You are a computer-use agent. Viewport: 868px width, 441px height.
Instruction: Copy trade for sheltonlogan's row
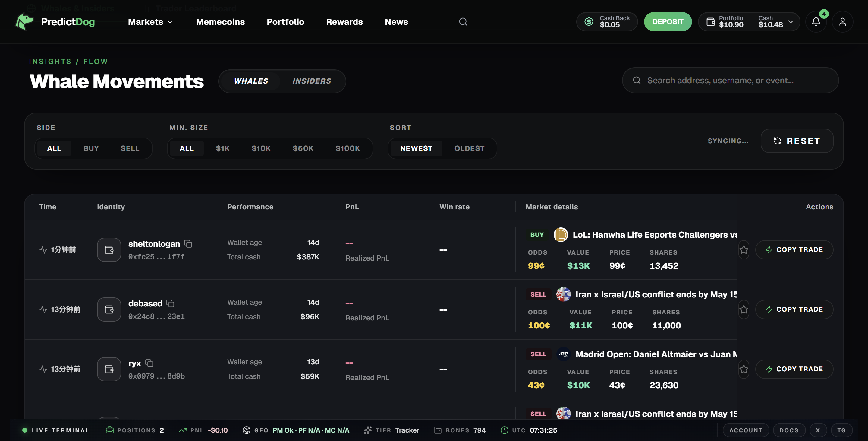[794, 250]
